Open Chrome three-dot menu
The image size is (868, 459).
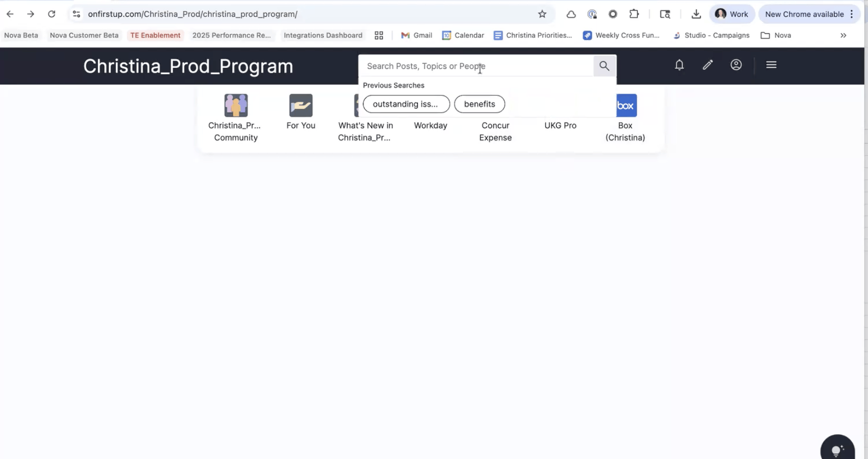[x=852, y=14]
